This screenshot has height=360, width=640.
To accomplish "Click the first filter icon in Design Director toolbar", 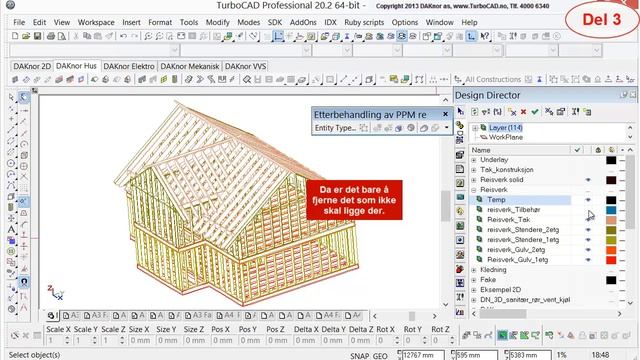I will (x=486, y=112).
